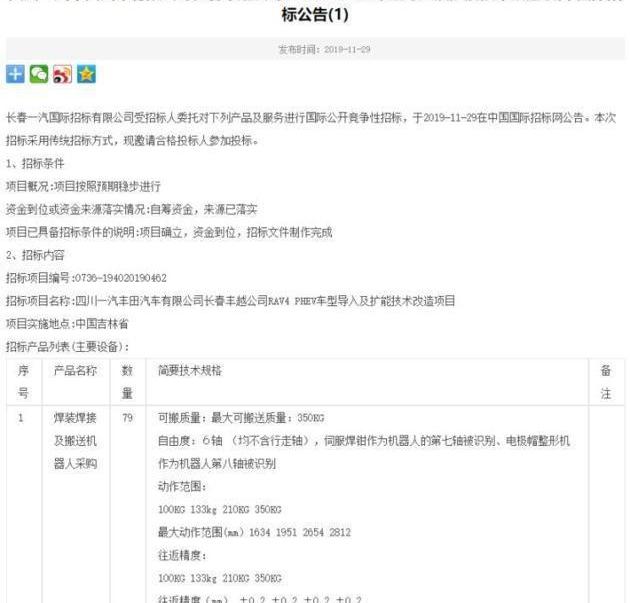This screenshot has height=603, width=630.
Task: Select the heading '2、招标内容'
Action: tap(35, 255)
